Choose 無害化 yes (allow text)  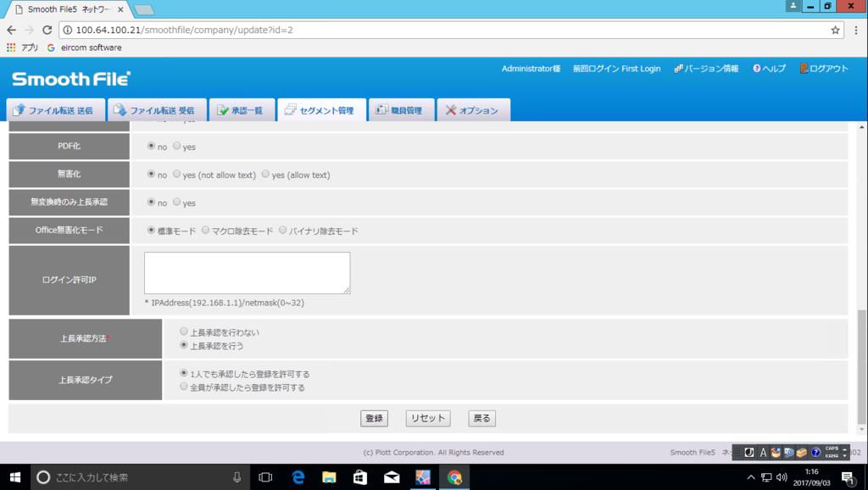pyautogui.click(x=265, y=174)
